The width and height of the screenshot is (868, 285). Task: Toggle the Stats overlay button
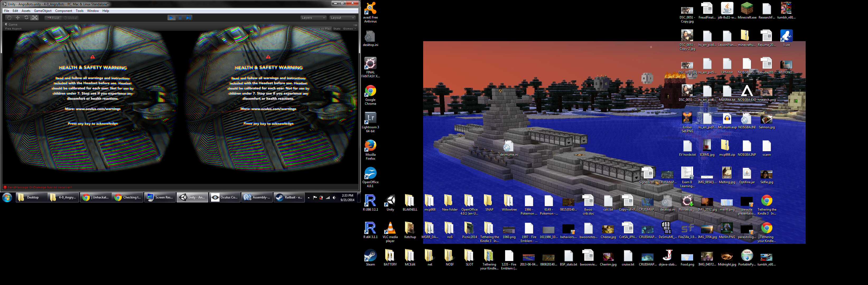337,28
